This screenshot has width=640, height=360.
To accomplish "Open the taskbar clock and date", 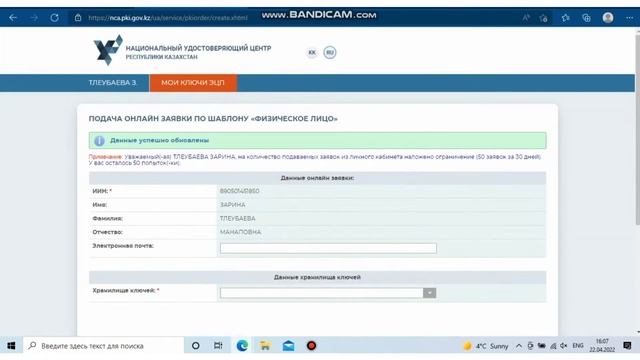I will pyautogui.click(x=602, y=346).
